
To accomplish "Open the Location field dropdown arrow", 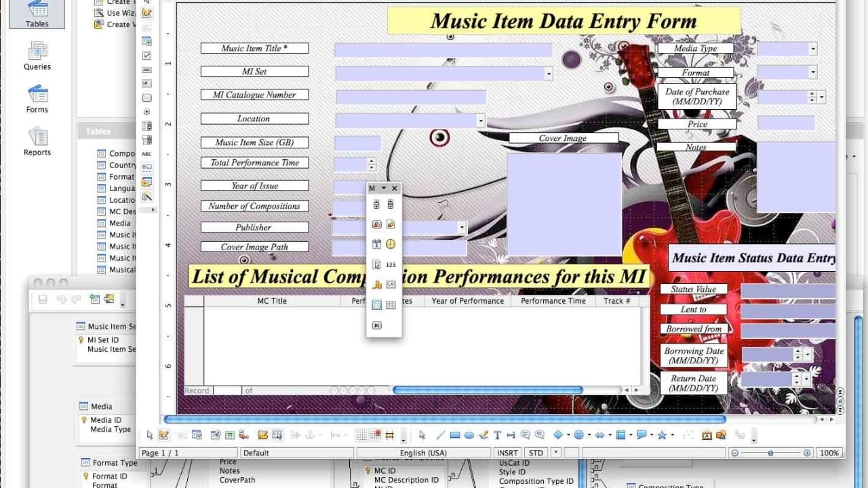I will click(481, 121).
